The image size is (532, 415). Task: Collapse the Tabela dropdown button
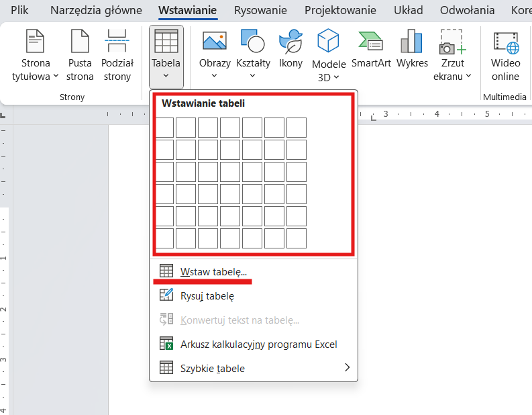[x=166, y=57]
